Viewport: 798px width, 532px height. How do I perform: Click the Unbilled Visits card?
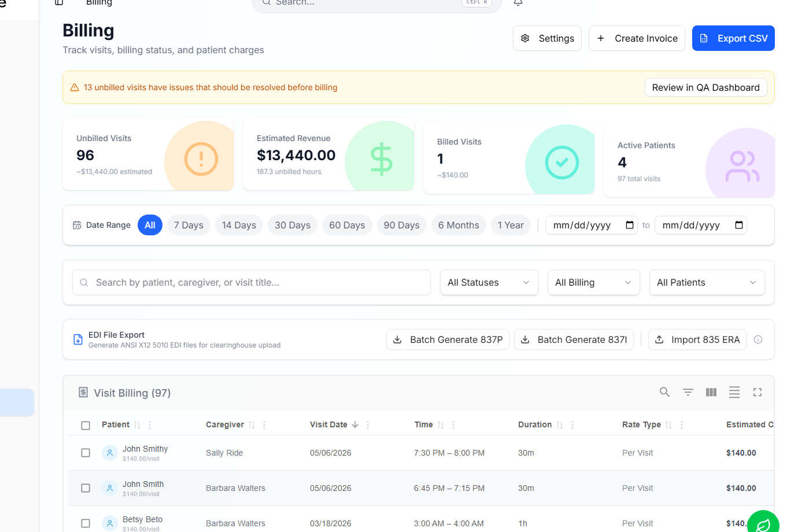coord(148,155)
